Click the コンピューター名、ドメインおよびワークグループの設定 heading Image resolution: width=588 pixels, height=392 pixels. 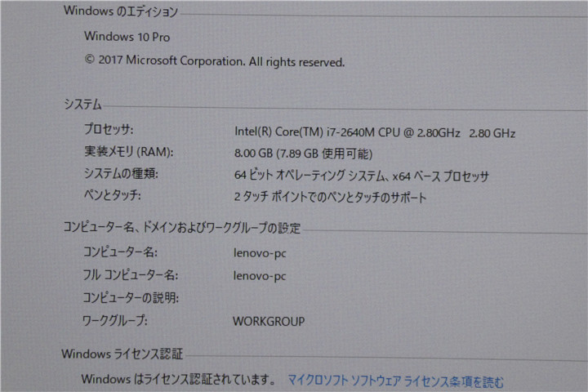[181, 227]
